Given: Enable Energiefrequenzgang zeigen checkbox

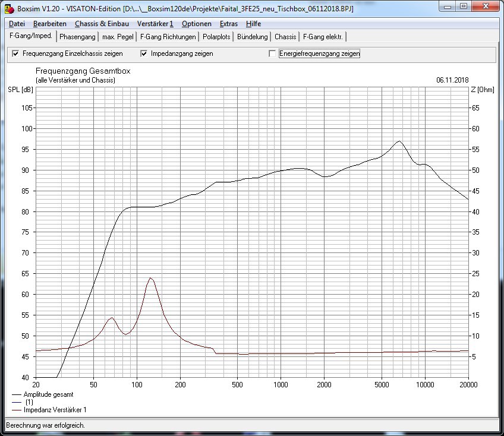Looking at the screenshot, I should pos(273,53).
